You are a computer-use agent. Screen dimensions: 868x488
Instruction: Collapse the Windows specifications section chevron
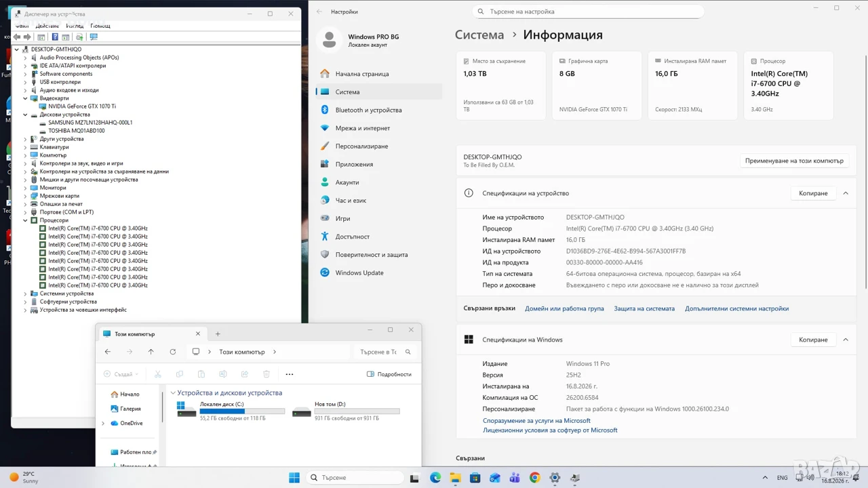(x=846, y=340)
